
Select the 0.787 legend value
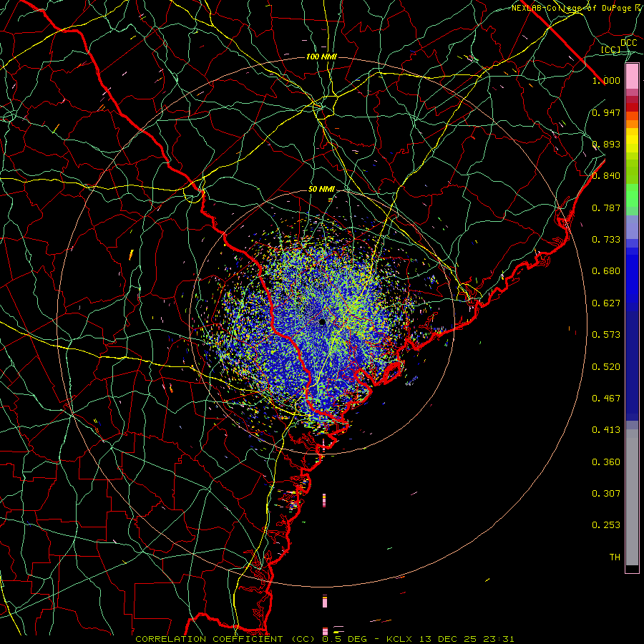pos(606,208)
